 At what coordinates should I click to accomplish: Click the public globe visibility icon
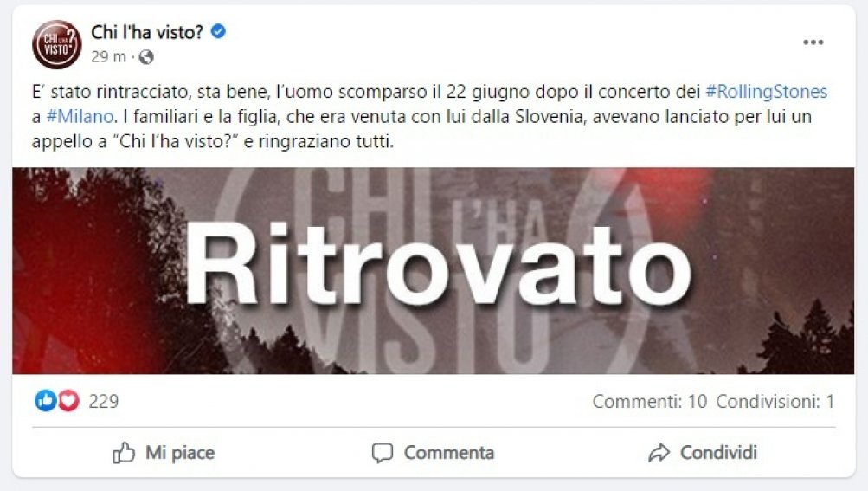tap(146, 57)
